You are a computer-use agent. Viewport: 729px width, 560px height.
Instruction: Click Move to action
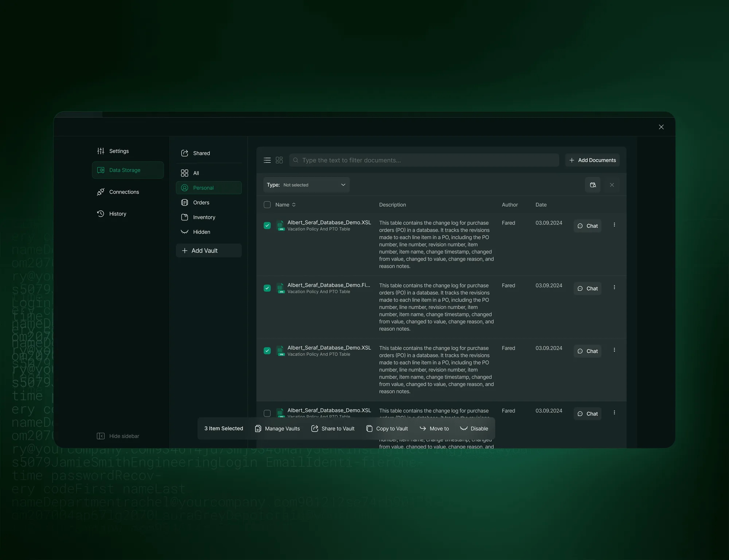pyautogui.click(x=434, y=428)
